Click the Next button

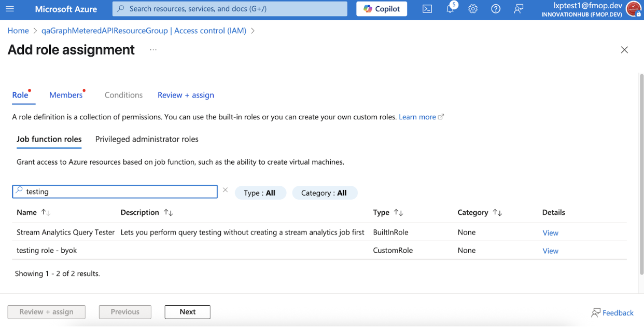click(188, 312)
